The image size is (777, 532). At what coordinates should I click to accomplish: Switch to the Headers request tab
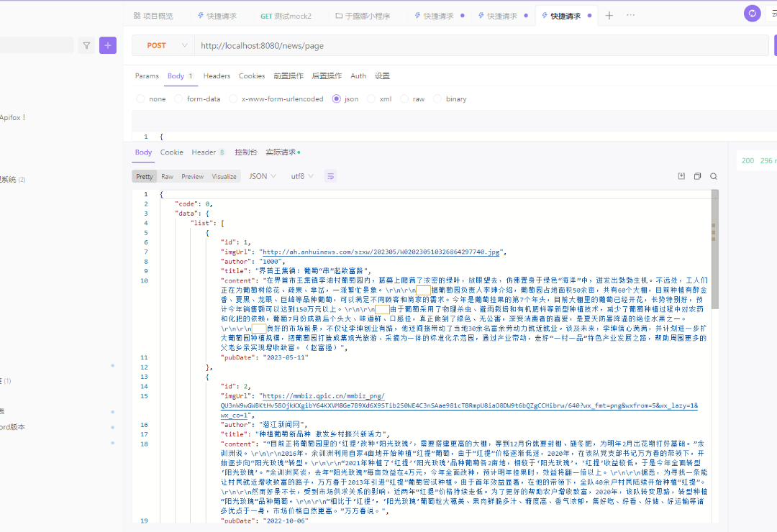(217, 75)
